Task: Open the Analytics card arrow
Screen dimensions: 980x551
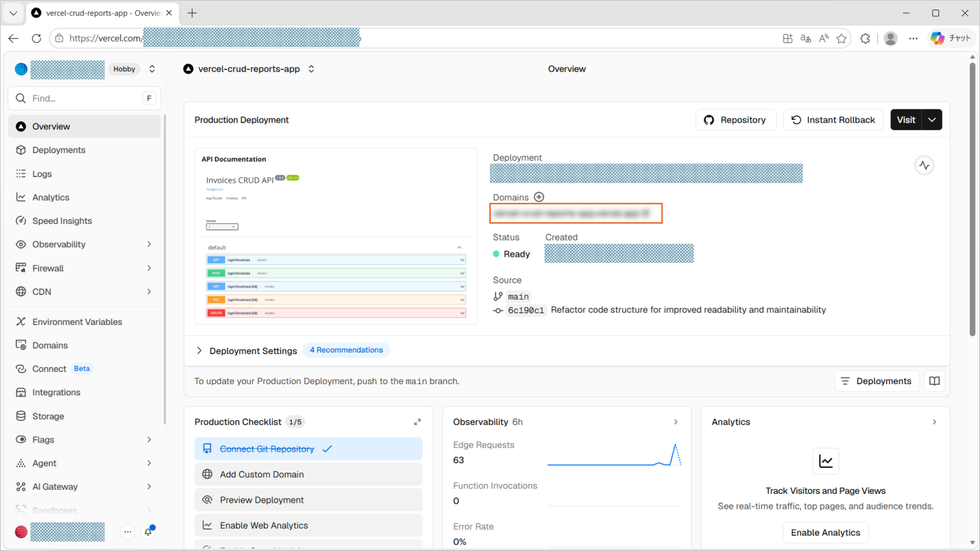Action: [934, 422]
